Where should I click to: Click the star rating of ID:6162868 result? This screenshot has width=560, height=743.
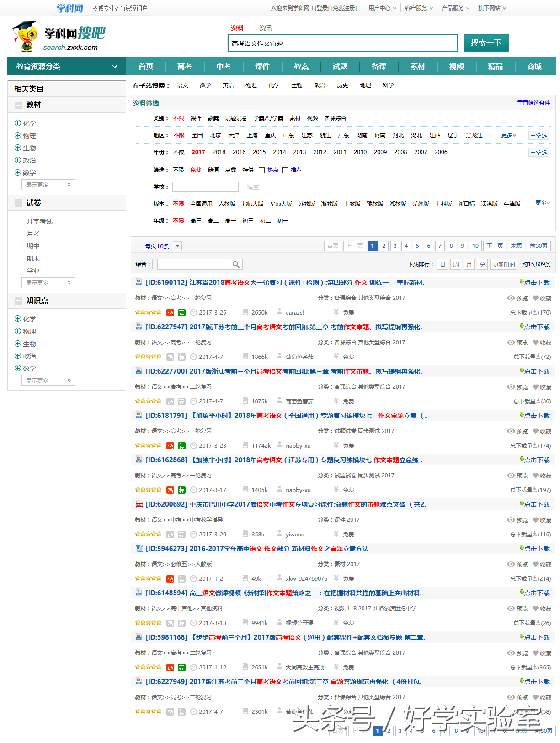[149, 490]
